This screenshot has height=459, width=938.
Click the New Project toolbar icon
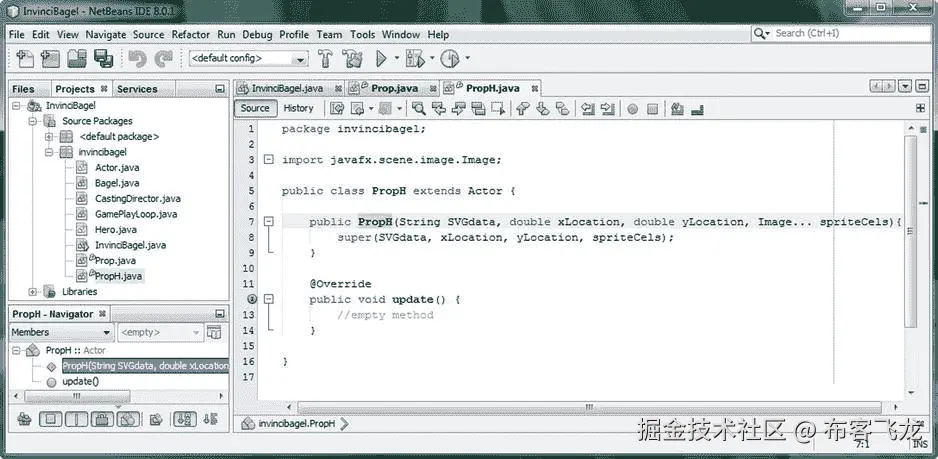point(50,59)
